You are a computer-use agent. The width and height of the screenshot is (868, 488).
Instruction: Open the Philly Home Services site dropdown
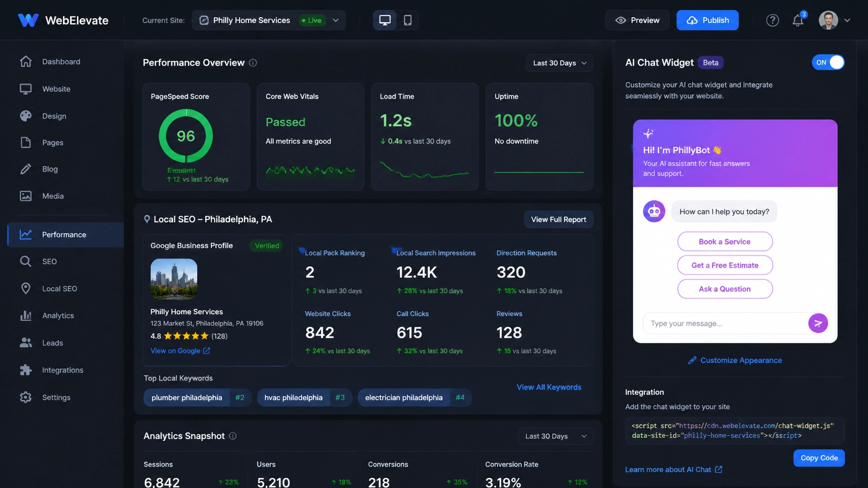(x=269, y=20)
